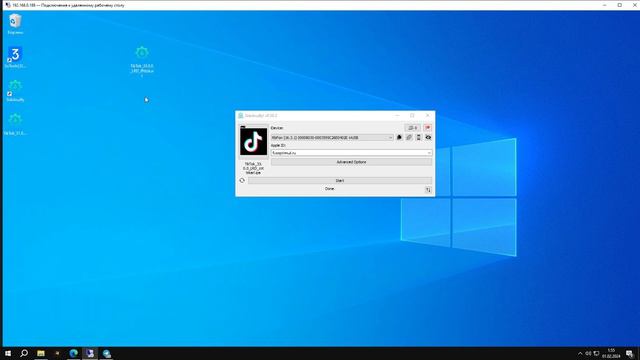Viewport: 640px width, 360px height.
Task: Click the last pinned taskbar app icon
Action: [107, 353]
